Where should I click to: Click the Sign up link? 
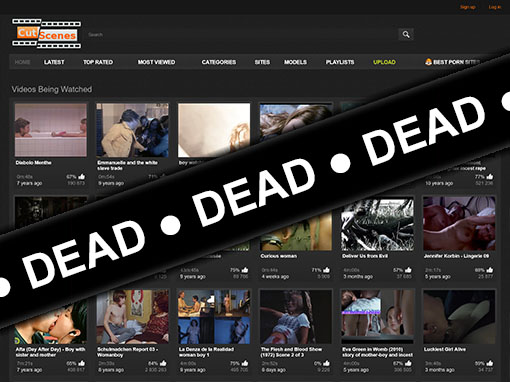tap(468, 7)
